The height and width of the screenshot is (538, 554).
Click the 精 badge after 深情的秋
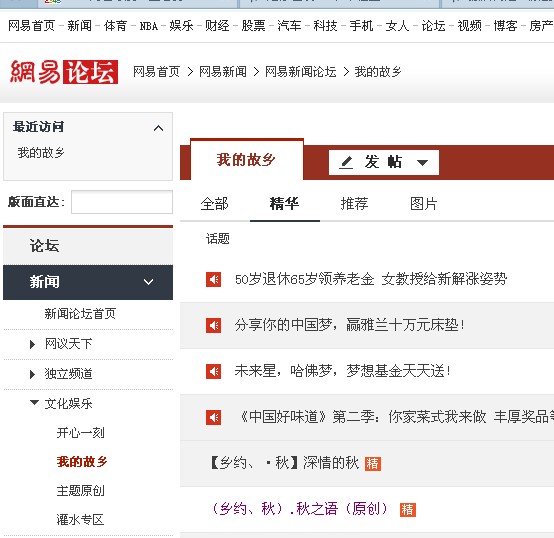[373, 463]
